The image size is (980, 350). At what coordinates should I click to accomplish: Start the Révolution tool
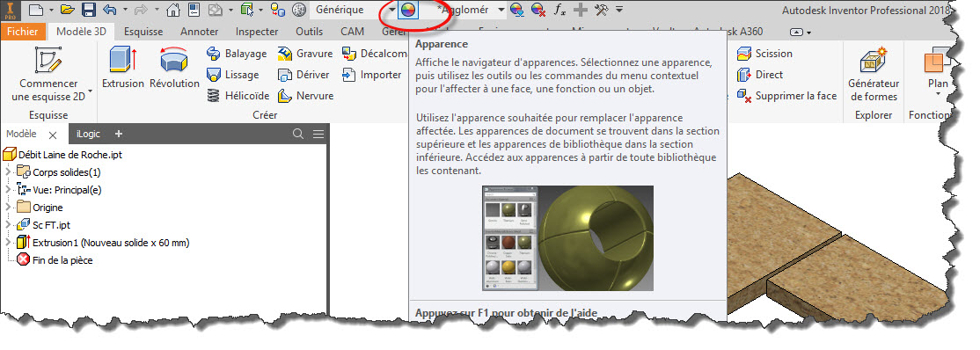coord(174,68)
